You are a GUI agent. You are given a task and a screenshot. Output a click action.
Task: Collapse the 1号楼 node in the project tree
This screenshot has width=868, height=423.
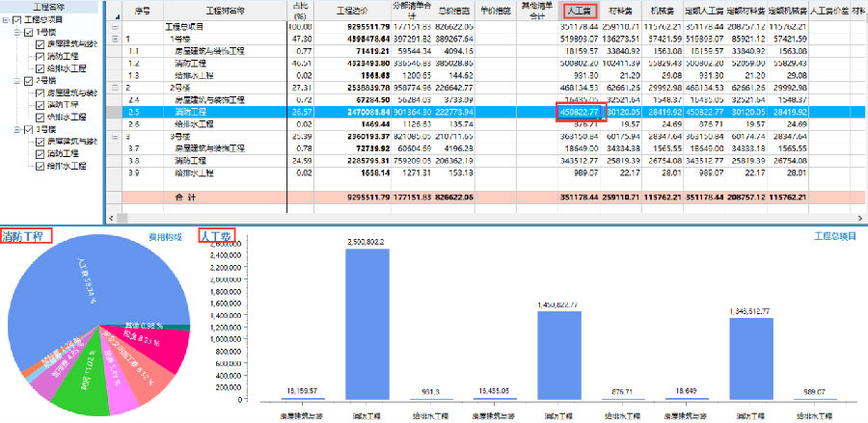16,32
